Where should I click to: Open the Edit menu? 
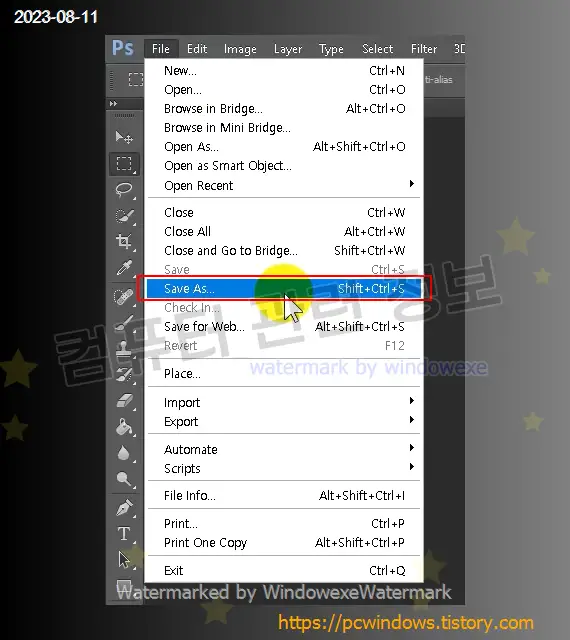click(x=197, y=49)
